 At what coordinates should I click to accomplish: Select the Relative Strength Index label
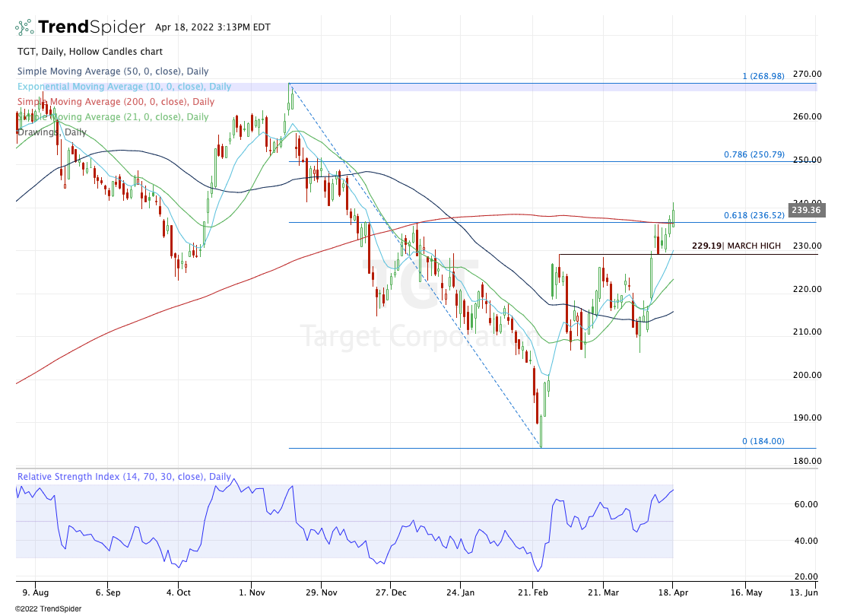(124, 477)
